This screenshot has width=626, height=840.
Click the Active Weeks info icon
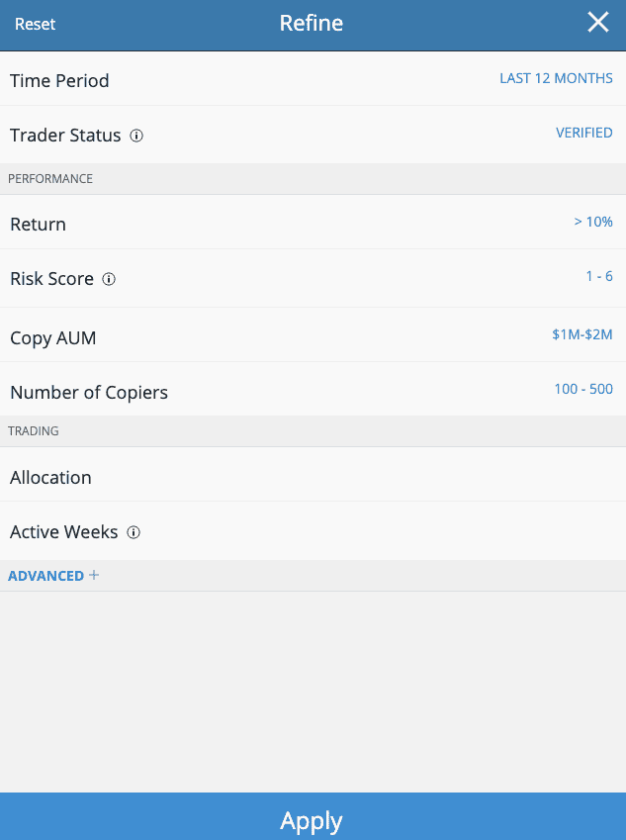134,532
